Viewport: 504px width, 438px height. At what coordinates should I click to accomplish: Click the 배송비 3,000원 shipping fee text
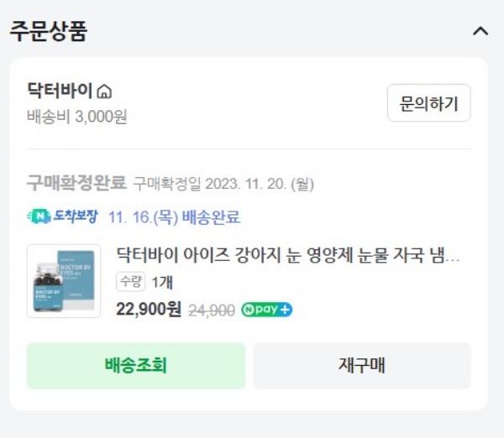[77, 117]
